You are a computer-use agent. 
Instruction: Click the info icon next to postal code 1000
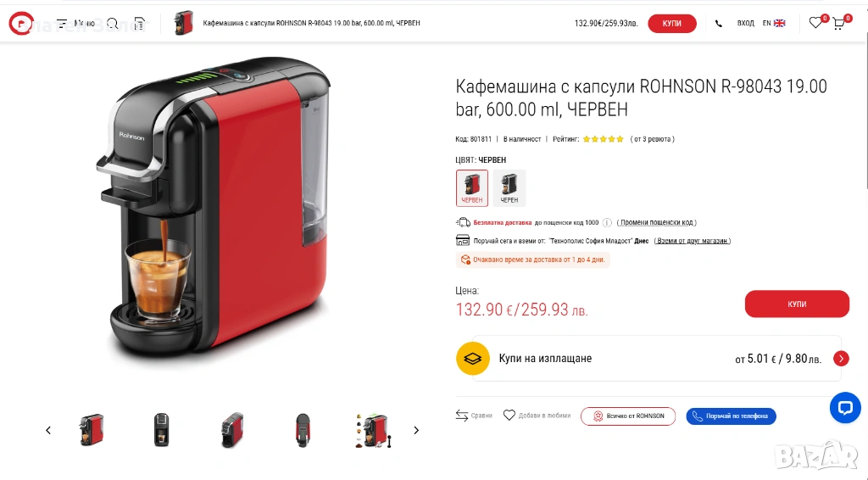(x=607, y=222)
